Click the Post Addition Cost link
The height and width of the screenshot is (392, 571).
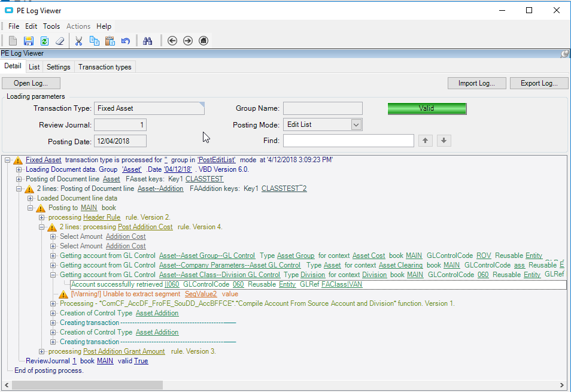[x=145, y=227]
